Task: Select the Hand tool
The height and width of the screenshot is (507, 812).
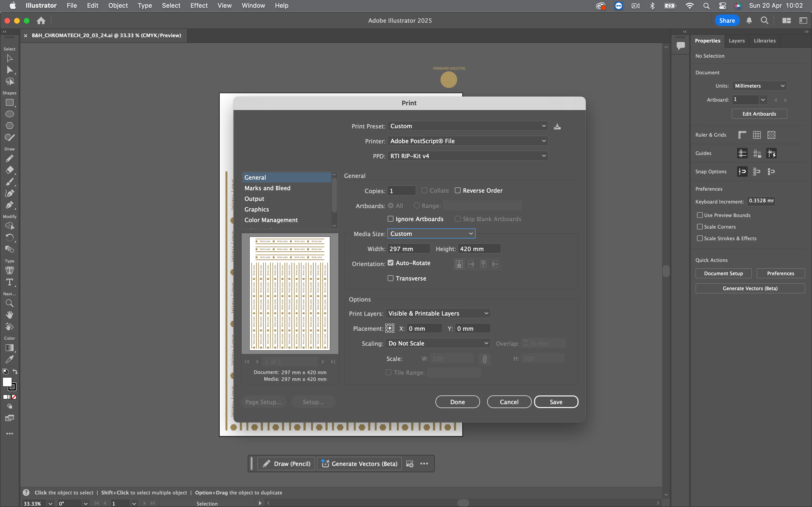Action: pos(9,315)
